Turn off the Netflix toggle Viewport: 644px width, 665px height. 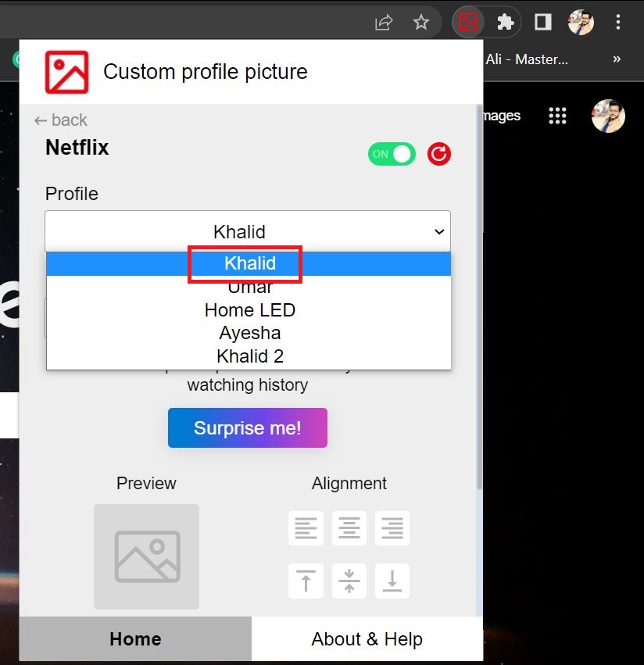(392, 154)
